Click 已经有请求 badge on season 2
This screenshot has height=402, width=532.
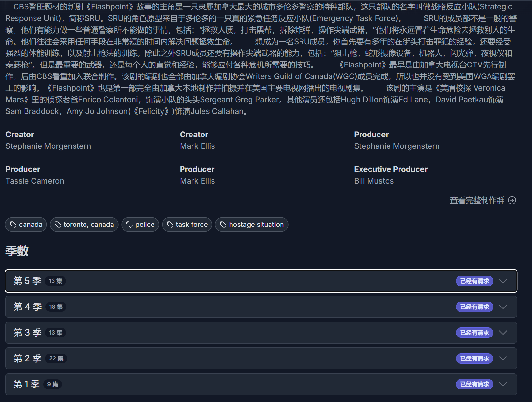tap(475, 358)
